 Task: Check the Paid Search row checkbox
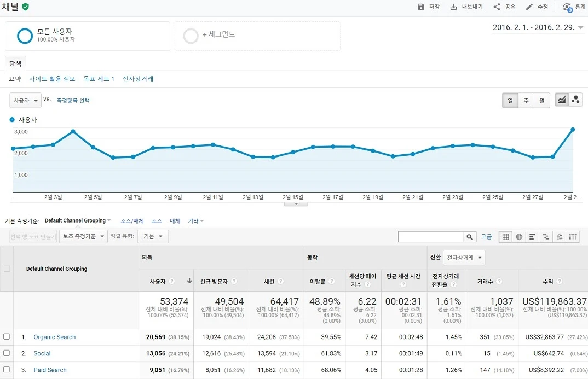point(7,370)
